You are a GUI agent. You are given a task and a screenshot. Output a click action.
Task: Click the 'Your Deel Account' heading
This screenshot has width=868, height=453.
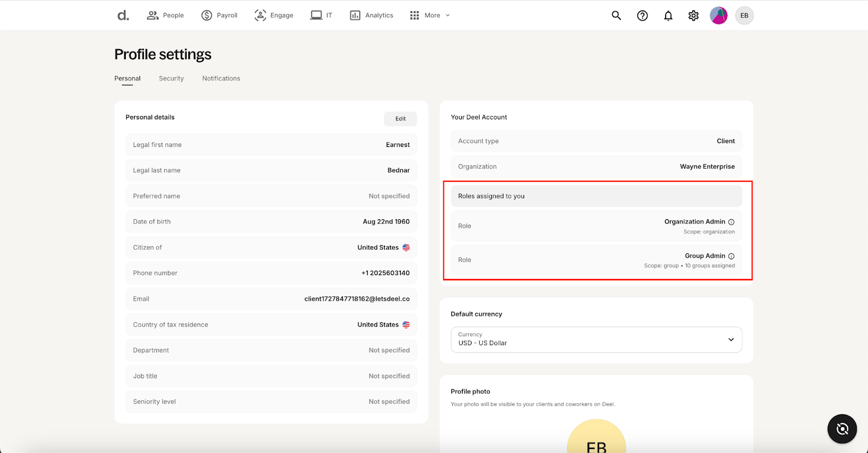tap(479, 117)
